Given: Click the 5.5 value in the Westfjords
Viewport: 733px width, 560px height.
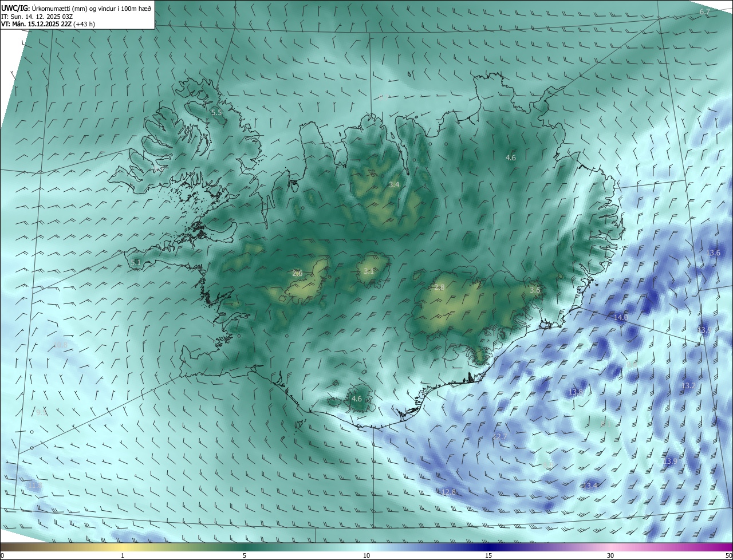Looking at the screenshot, I should coord(216,113).
